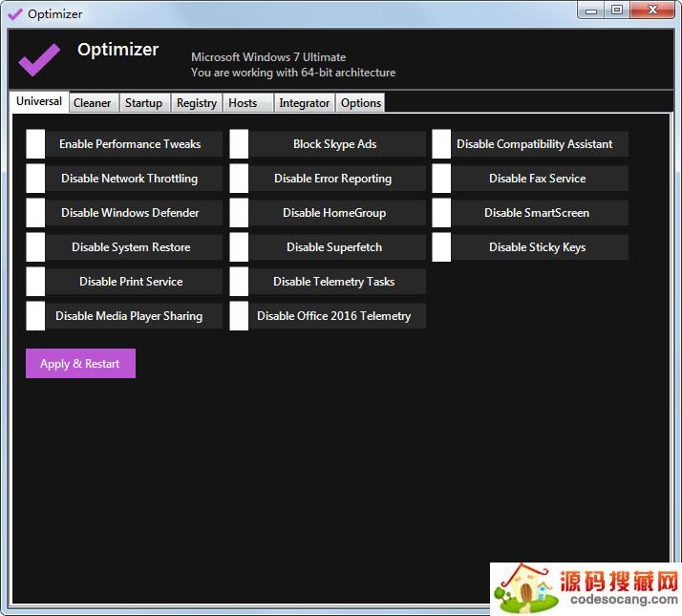The height and width of the screenshot is (616, 682).
Task: Click the Disable SmartScreen label button
Action: [540, 213]
